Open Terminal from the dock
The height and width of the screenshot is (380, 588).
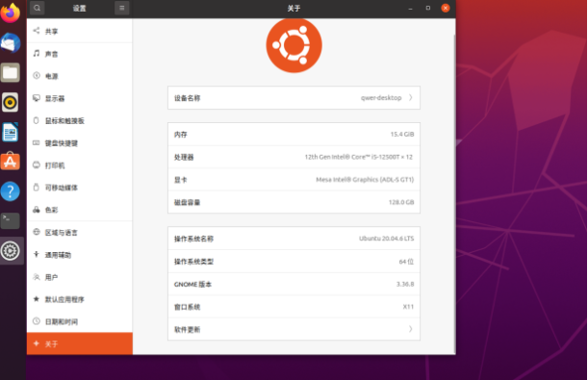click(x=11, y=220)
